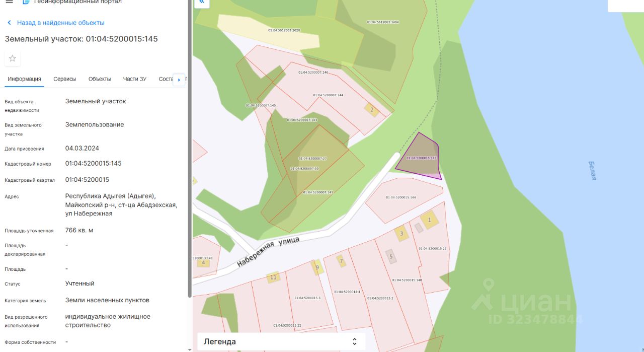This screenshot has height=352, width=644.
Task: Click cadastral number value 01:04:5200015:145 in panel
Action: [94, 163]
